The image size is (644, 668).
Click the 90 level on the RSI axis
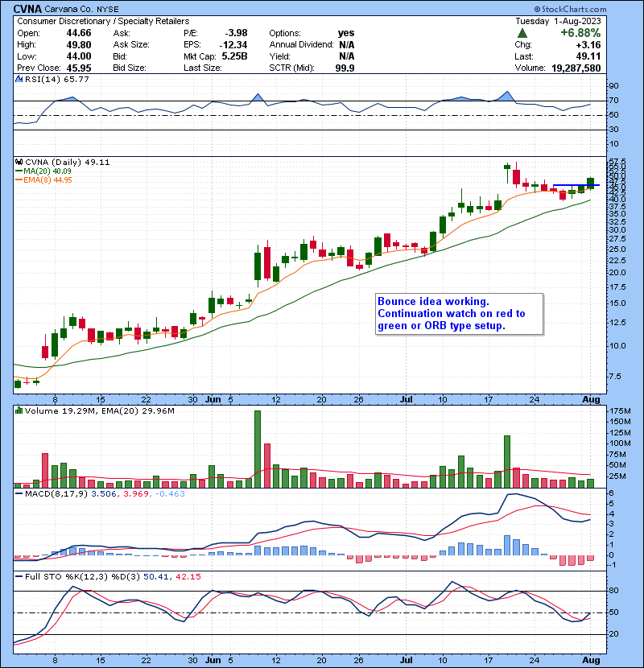(x=613, y=86)
